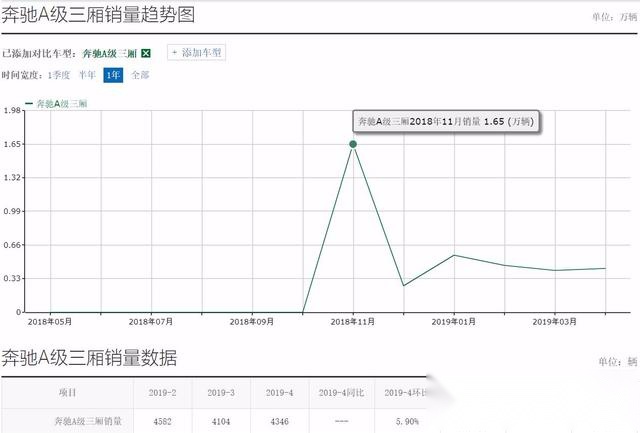Click the 4582 sales cell

click(x=162, y=421)
